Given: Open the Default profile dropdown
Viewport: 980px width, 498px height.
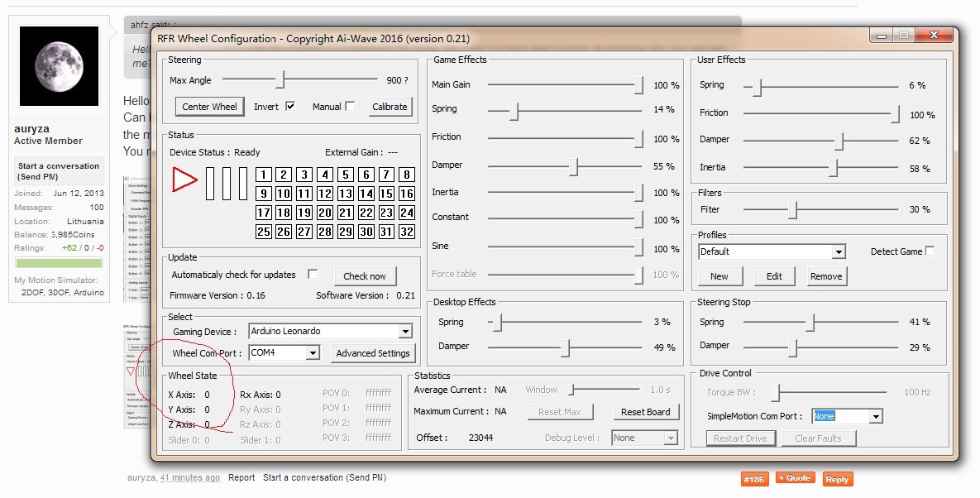Looking at the screenshot, I should [839, 252].
